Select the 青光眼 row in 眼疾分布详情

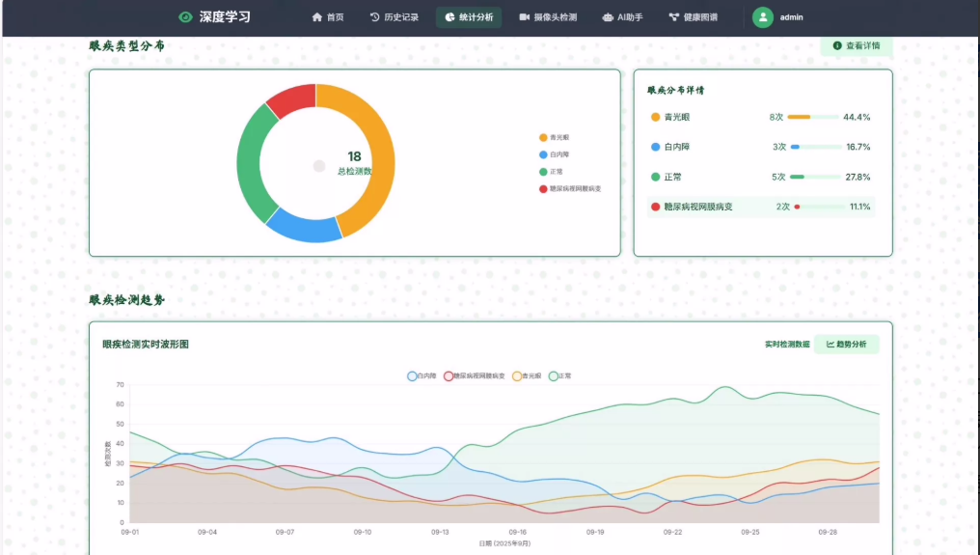(x=761, y=117)
